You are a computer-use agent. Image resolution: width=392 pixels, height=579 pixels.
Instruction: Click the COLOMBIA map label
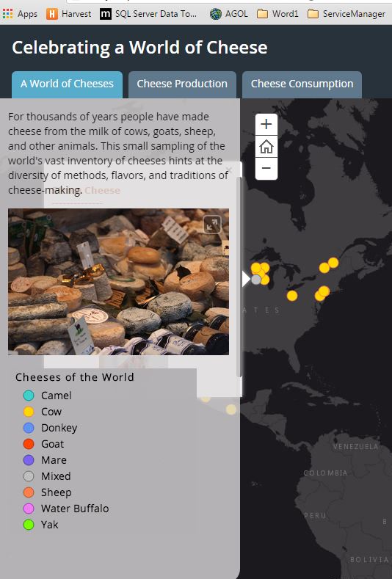click(325, 473)
